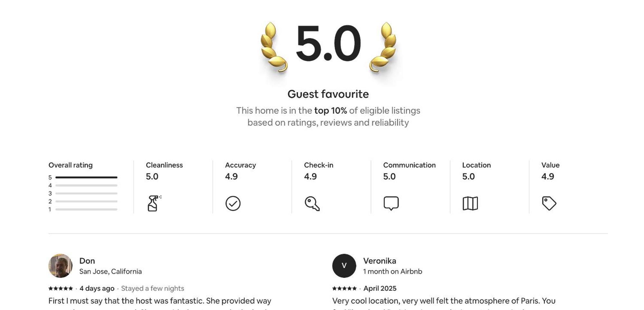Click Don's five-star review rating
Screen dimensions: 644x310
(61, 288)
